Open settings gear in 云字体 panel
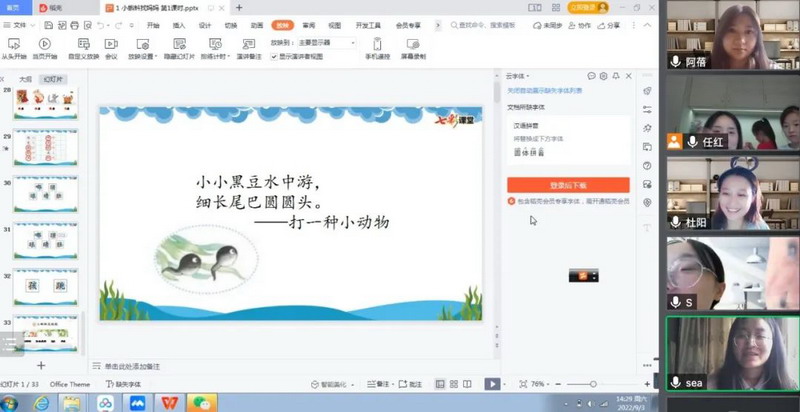This screenshot has height=412, width=800. [x=603, y=76]
